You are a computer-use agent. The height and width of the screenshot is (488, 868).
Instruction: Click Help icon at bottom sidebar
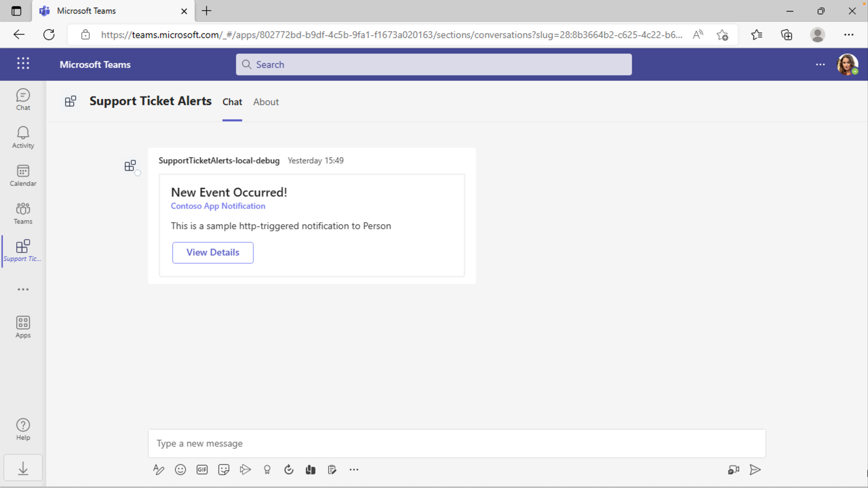click(x=23, y=429)
